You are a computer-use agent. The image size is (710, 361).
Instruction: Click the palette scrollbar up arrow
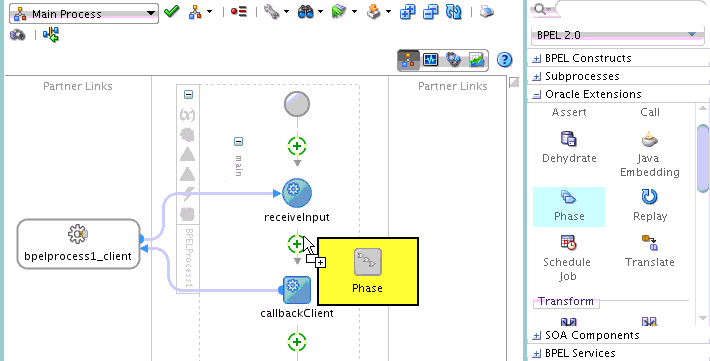(702, 108)
